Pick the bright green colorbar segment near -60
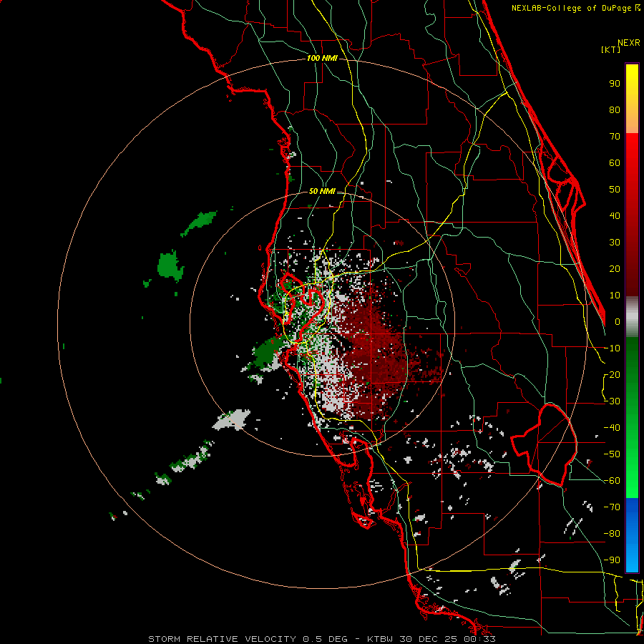 click(x=632, y=481)
